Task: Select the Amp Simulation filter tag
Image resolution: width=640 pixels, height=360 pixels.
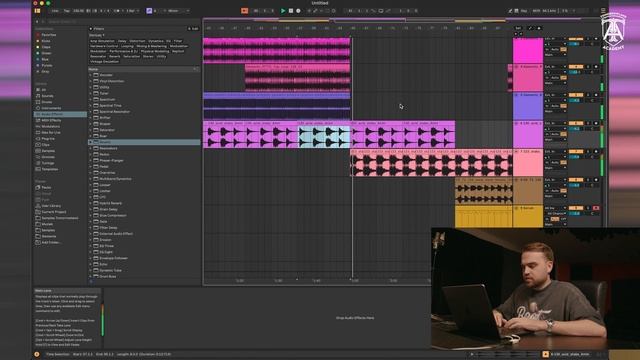Action: click(x=102, y=41)
